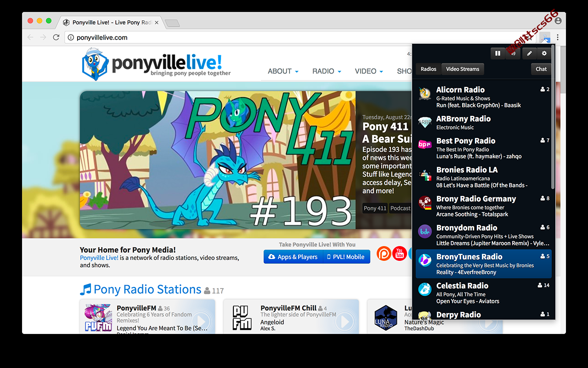
Task: Select Bronydom Radio station title
Action: 467,228
